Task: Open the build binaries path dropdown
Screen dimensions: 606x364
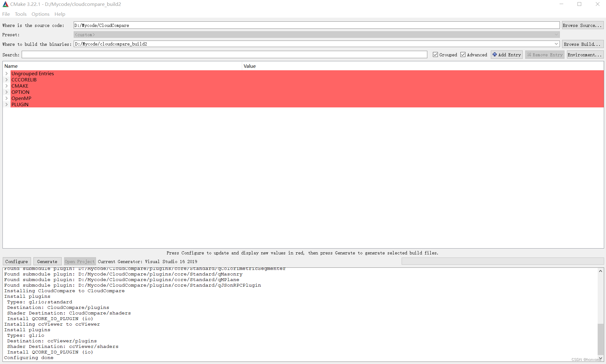Action: (x=556, y=44)
